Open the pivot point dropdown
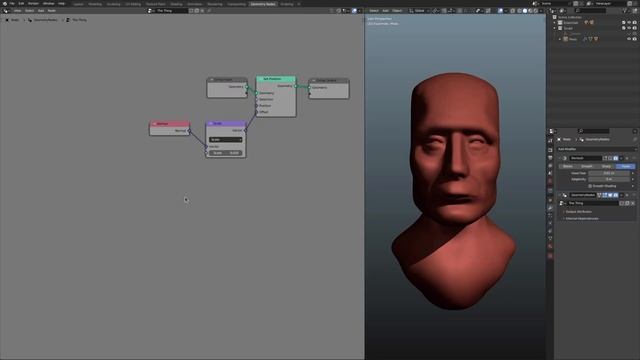The height and width of the screenshot is (360, 640). tap(436, 11)
